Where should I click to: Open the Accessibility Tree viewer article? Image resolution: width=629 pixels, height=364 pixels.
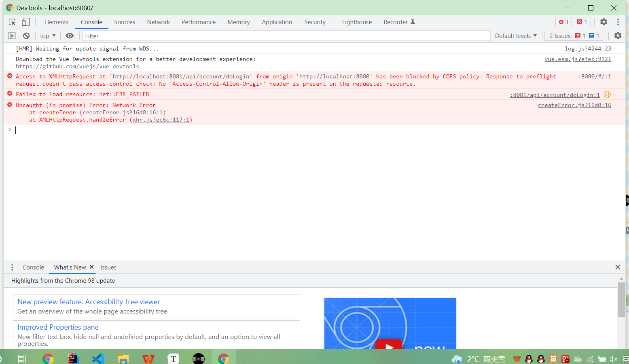tap(88, 302)
